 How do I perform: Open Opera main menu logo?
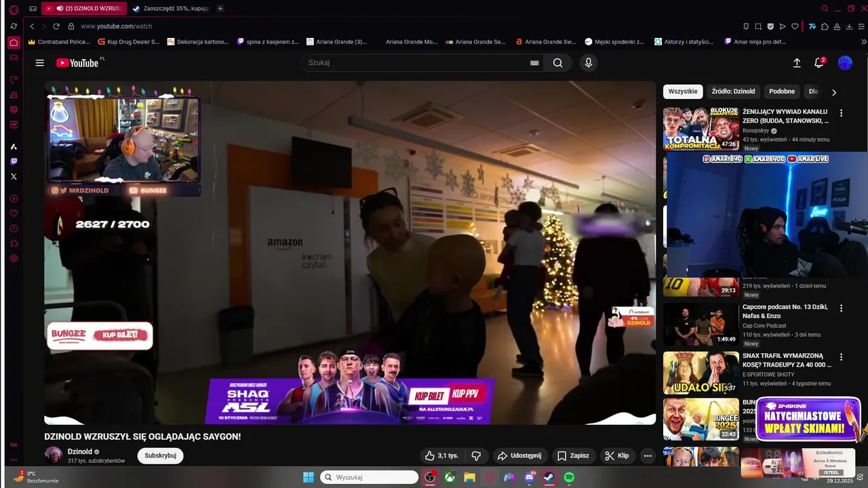coord(14,9)
